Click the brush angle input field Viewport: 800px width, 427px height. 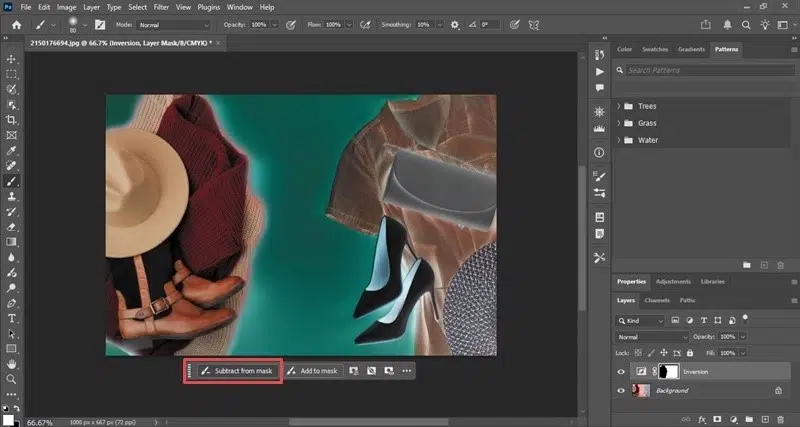click(x=490, y=24)
